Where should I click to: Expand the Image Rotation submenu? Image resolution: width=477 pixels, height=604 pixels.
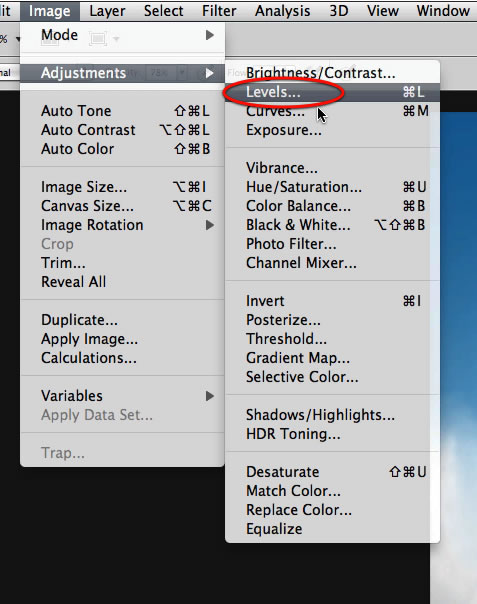point(123,225)
